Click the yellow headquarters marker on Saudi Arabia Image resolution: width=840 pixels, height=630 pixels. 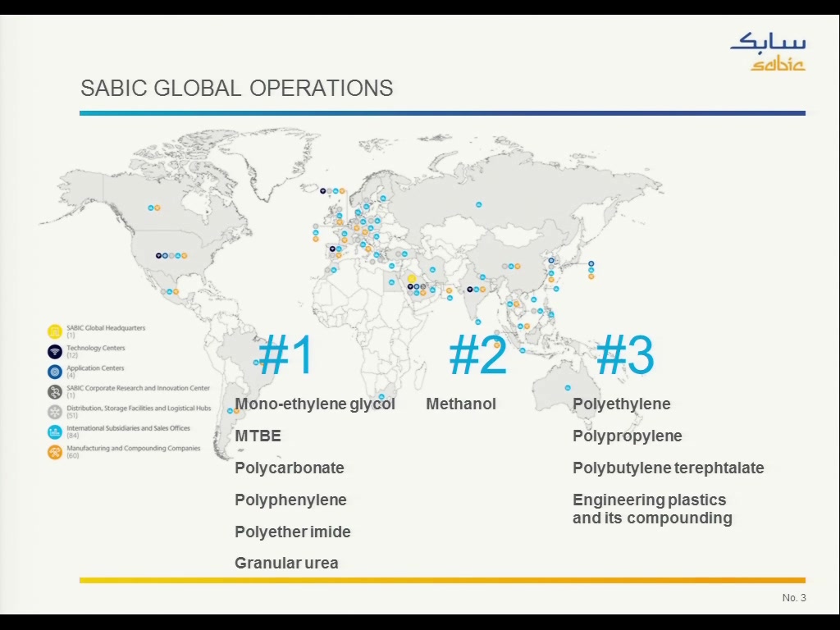click(412, 279)
